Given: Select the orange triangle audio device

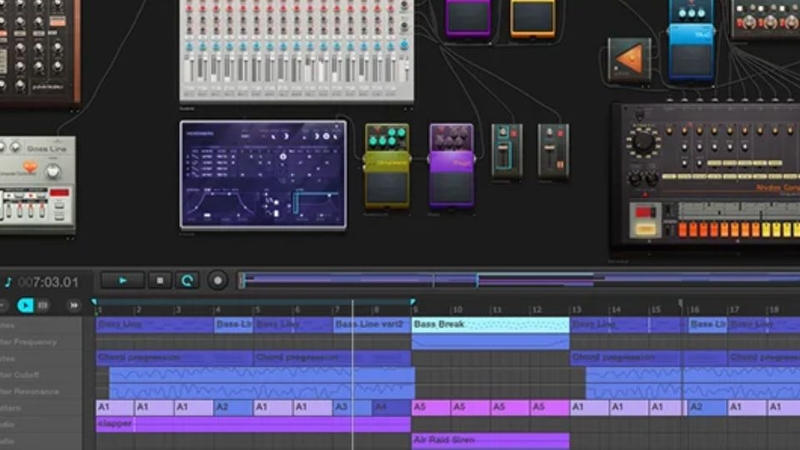Looking at the screenshot, I should pos(629,60).
